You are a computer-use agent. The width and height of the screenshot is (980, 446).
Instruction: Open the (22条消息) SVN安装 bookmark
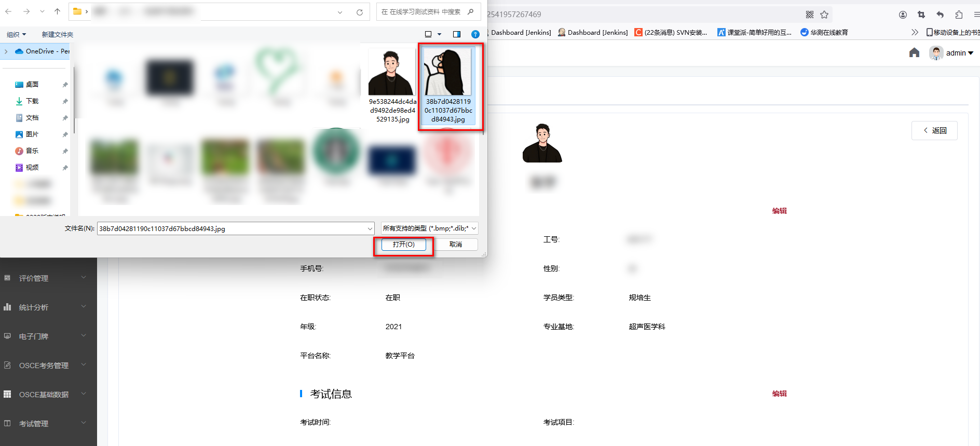coord(671,32)
